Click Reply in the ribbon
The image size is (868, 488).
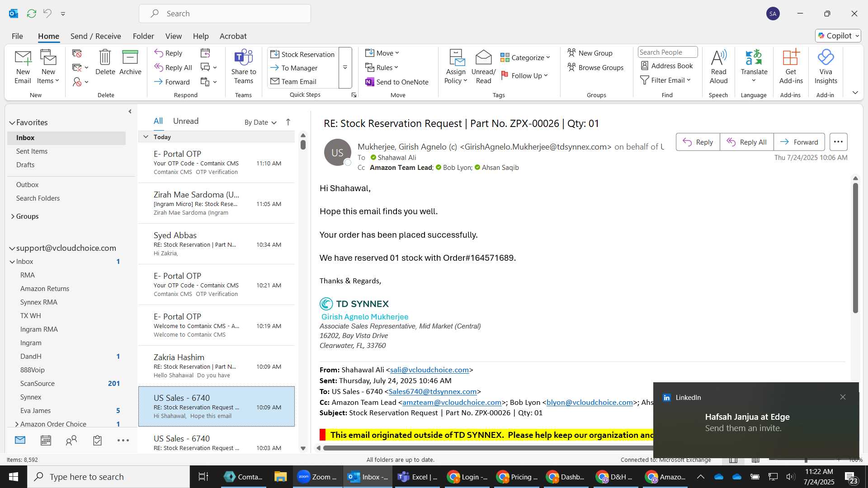pyautogui.click(x=168, y=53)
